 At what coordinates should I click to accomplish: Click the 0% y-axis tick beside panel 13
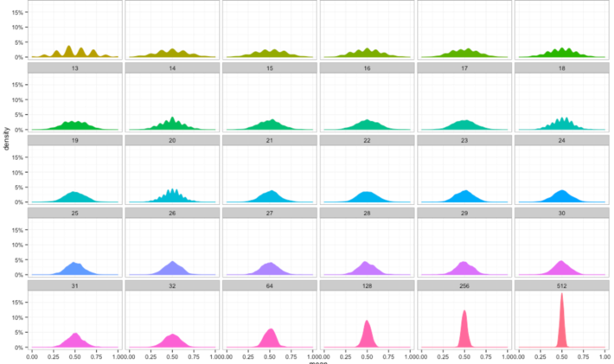(19, 130)
